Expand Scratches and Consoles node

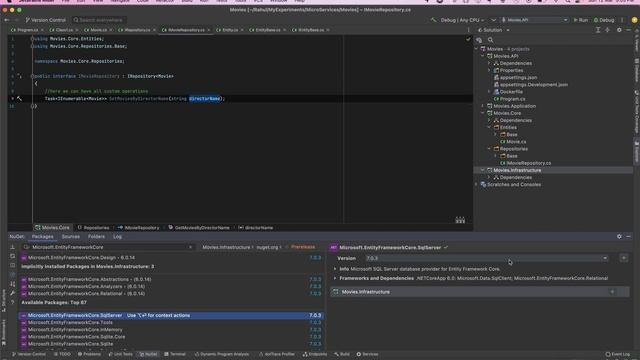[476, 184]
